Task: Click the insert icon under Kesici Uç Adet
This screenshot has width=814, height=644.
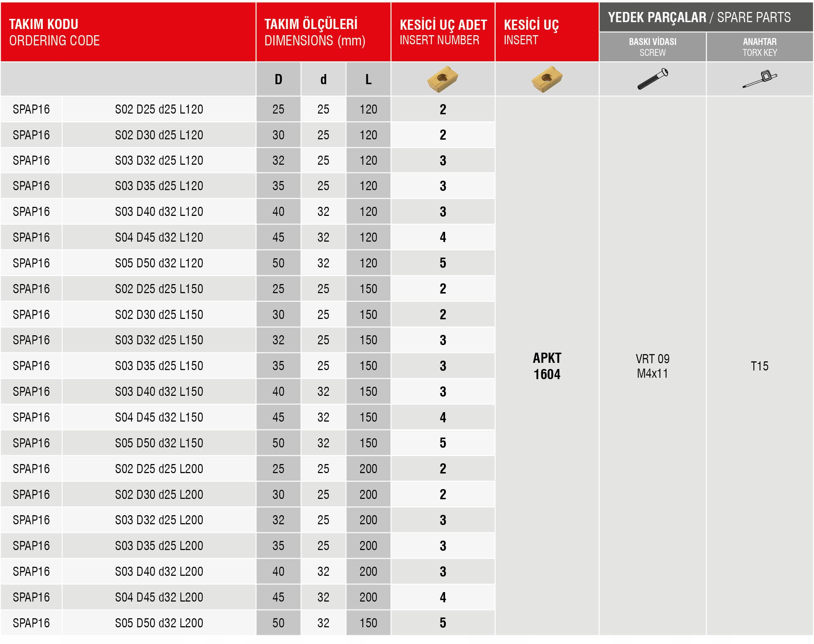Action: tap(442, 79)
